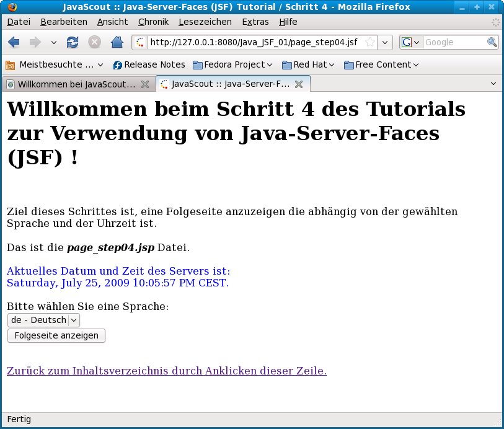The height and width of the screenshot is (429, 504).
Task: Open the Chronik menu
Action: pyautogui.click(x=153, y=22)
